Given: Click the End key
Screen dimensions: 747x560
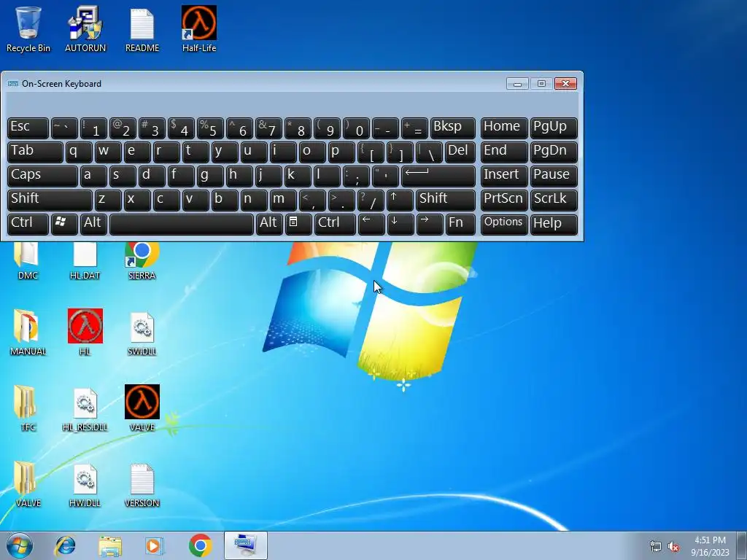Looking at the screenshot, I should (x=504, y=152).
